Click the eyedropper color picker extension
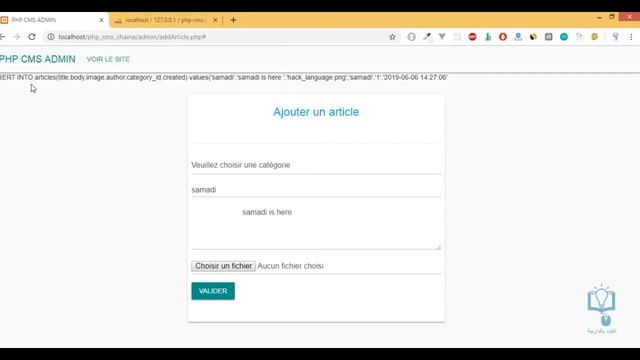This screenshot has height=360, width=640. point(427,37)
